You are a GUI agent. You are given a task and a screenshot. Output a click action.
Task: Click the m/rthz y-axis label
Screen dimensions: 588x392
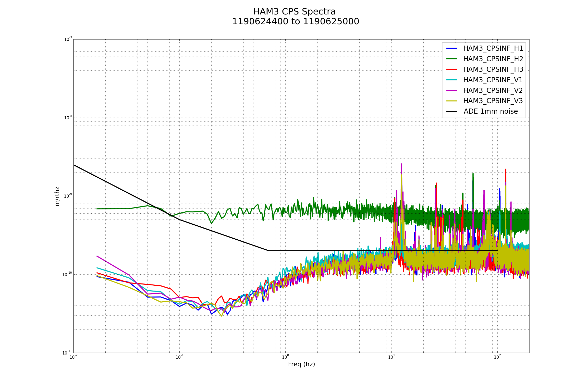click(x=57, y=196)
